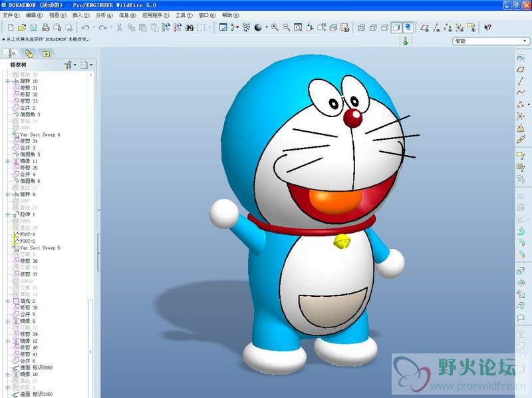Open the 分析 menu
The height and width of the screenshot is (398, 532).
(104, 15)
